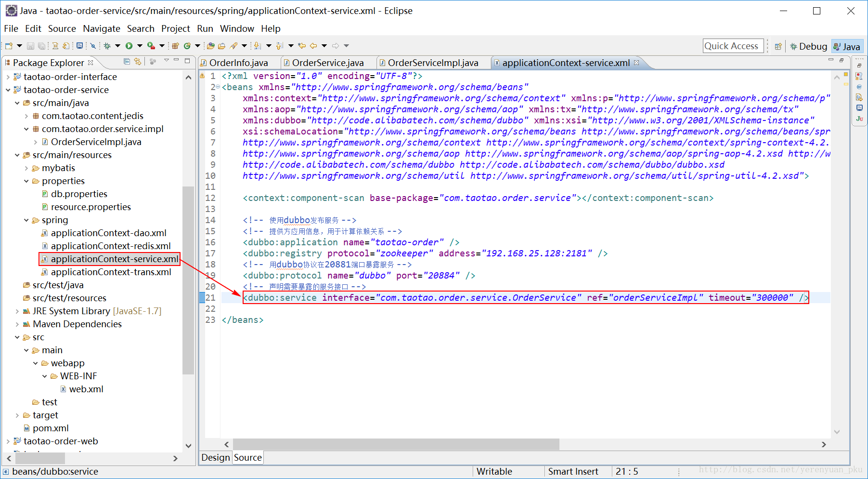
Task: Select web.xml in the tree
Action: click(x=86, y=389)
